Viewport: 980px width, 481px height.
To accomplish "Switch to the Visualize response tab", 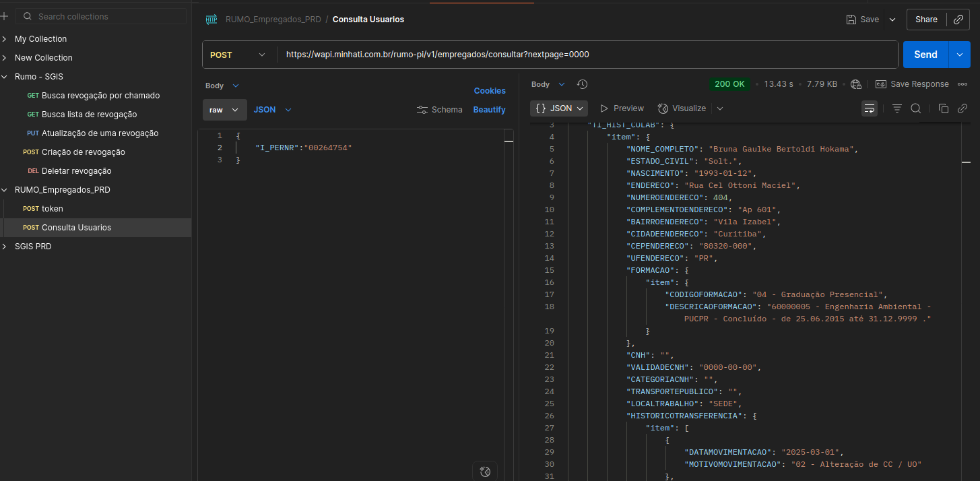I will pyautogui.click(x=682, y=108).
